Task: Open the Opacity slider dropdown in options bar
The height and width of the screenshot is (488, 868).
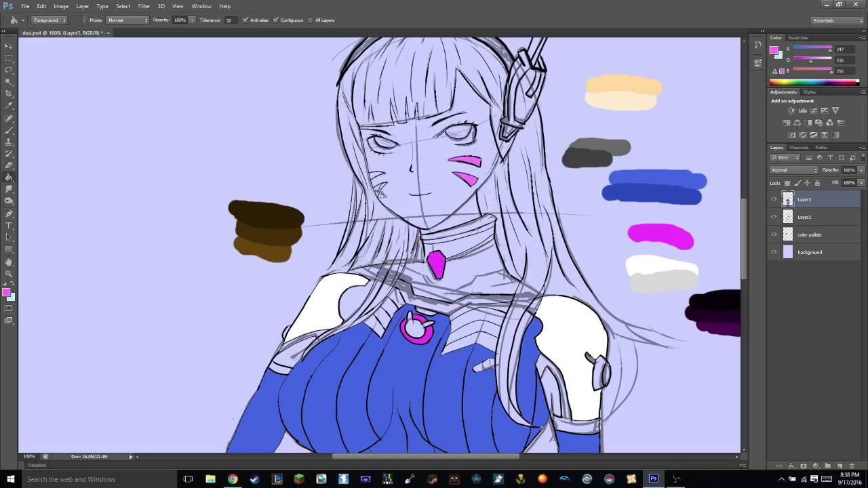Action: click(192, 20)
